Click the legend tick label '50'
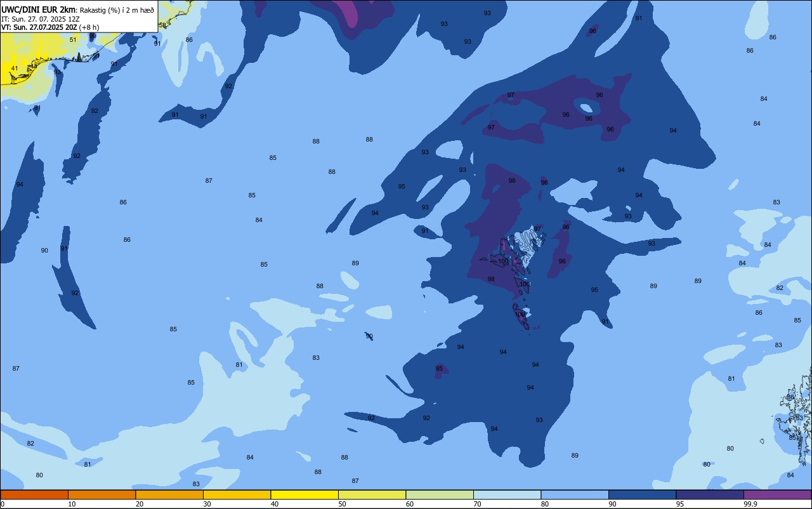This screenshot has width=812, height=509. (x=342, y=504)
